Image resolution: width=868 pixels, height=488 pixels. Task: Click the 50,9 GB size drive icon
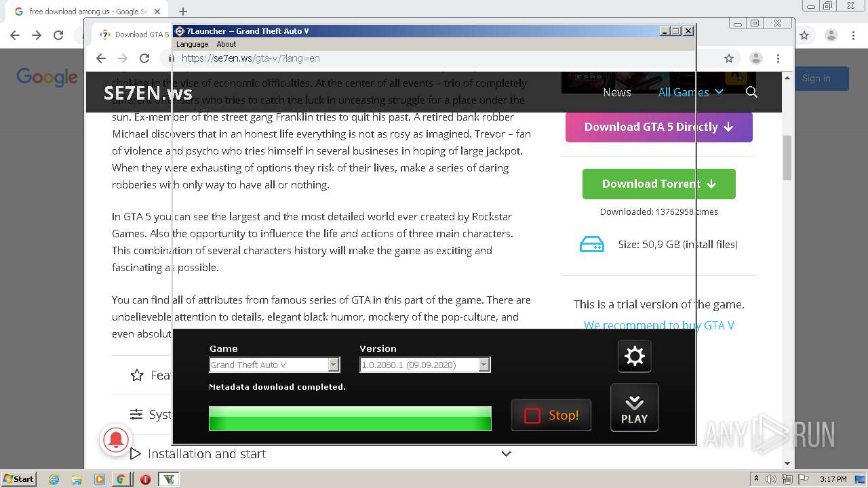tap(591, 244)
